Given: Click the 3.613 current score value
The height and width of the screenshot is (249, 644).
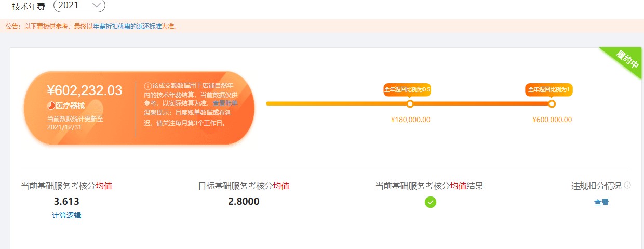Looking at the screenshot, I should 66,202.
